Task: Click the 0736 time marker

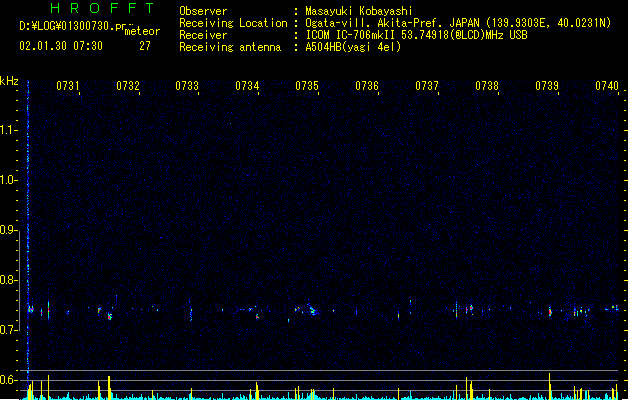Action: click(367, 86)
